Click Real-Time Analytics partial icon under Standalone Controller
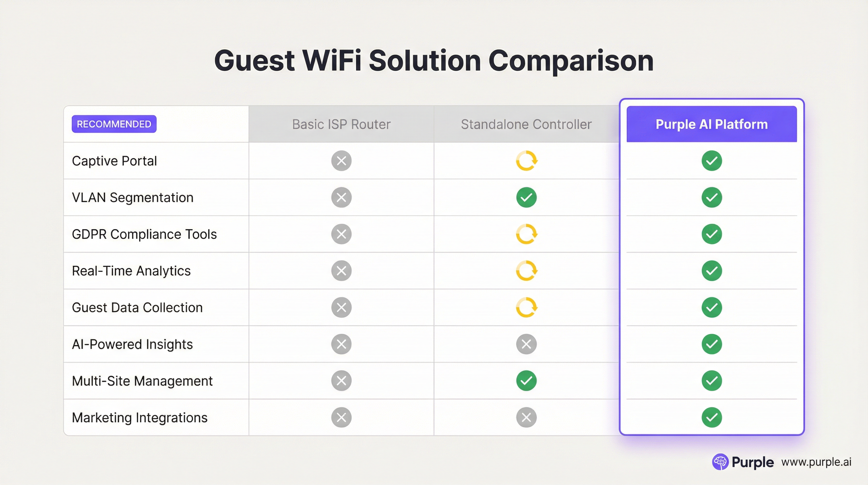The image size is (868, 485). point(526,271)
